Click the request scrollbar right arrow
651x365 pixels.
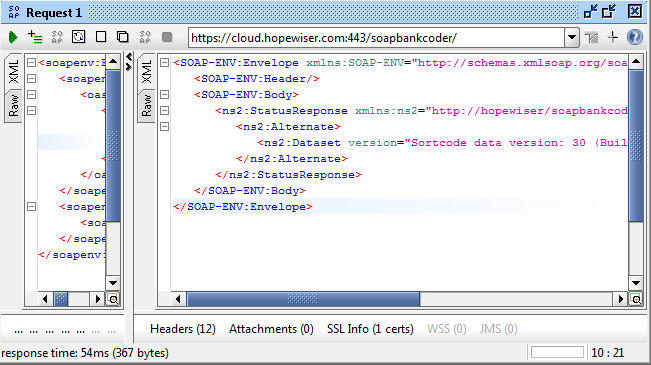(x=98, y=299)
